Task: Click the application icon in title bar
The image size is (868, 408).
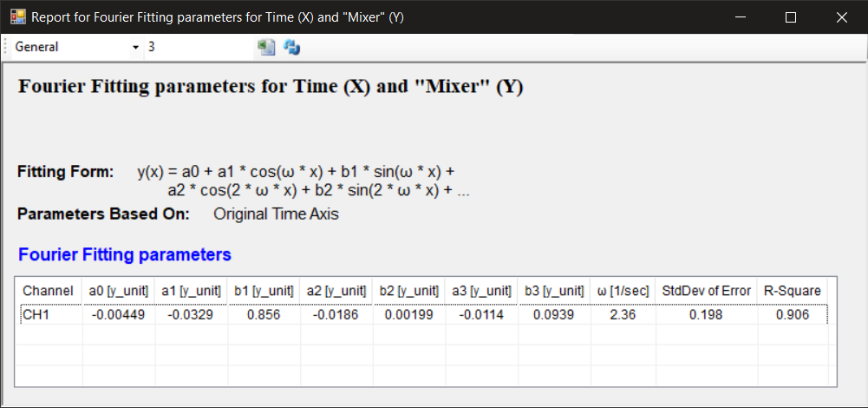Action: pyautogui.click(x=17, y=16)
